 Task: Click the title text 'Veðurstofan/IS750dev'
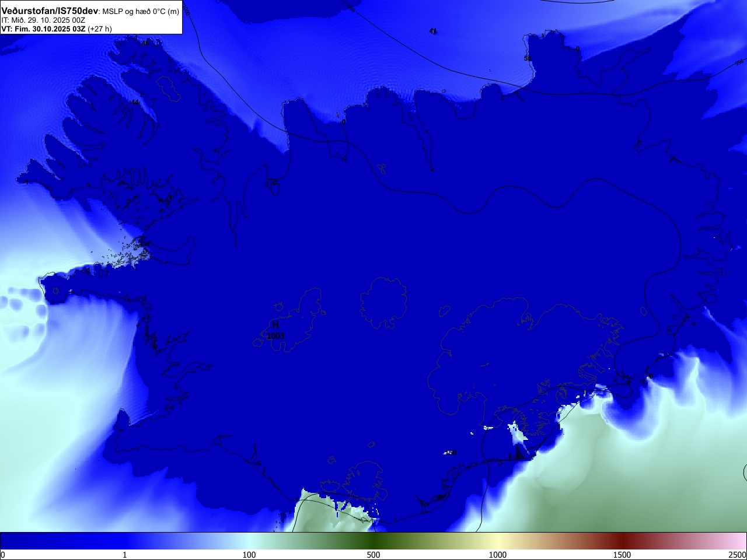click(x=50, y=11)
